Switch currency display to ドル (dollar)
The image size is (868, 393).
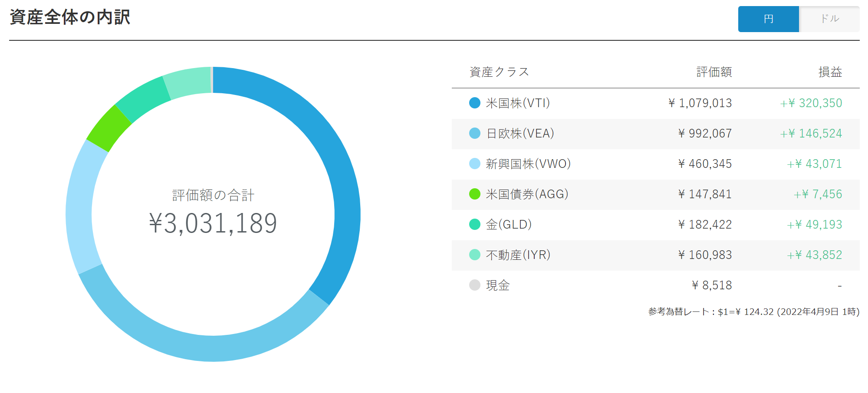[829, 19]
